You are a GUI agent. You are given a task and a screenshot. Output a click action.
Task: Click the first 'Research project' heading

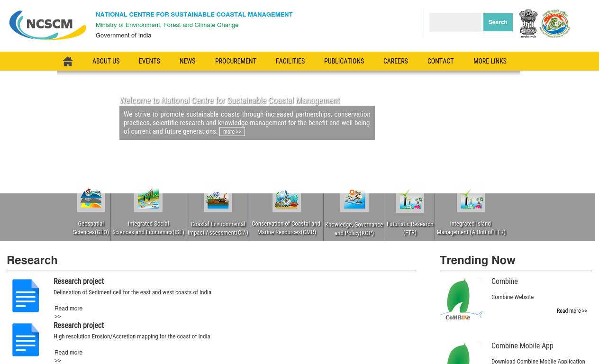(79, 282)
